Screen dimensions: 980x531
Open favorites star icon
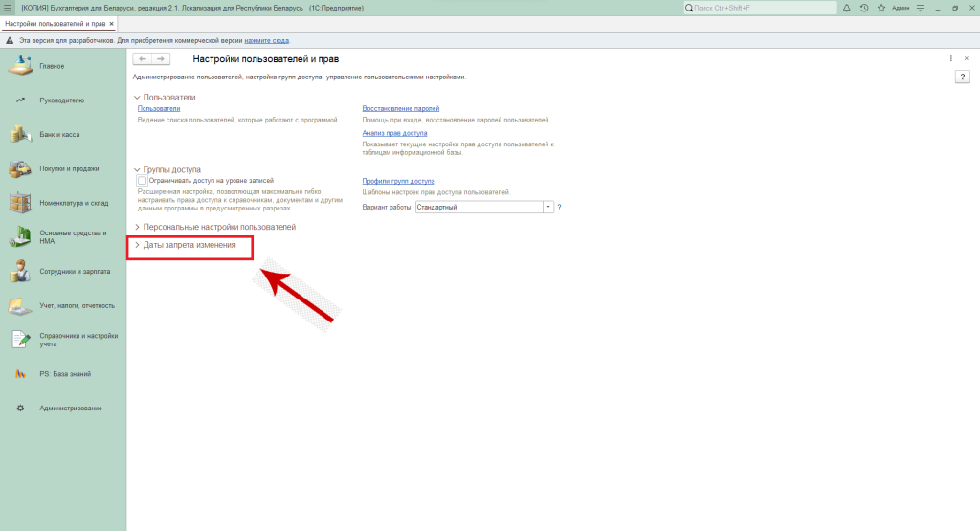(x=881, y=8)
